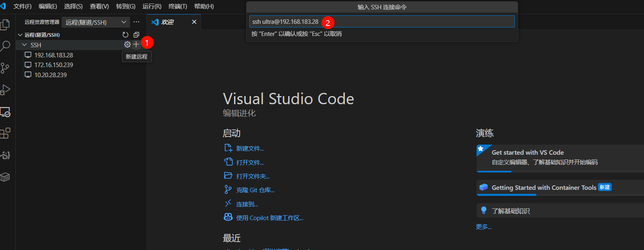Open Get started with VS Code walkthrough

coord(560,158)
